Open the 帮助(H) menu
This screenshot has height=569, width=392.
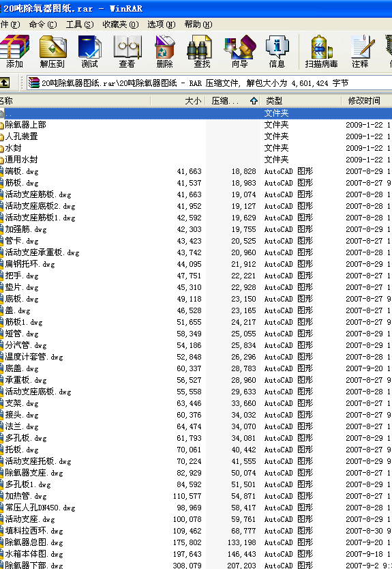click(x=198, y=25)
